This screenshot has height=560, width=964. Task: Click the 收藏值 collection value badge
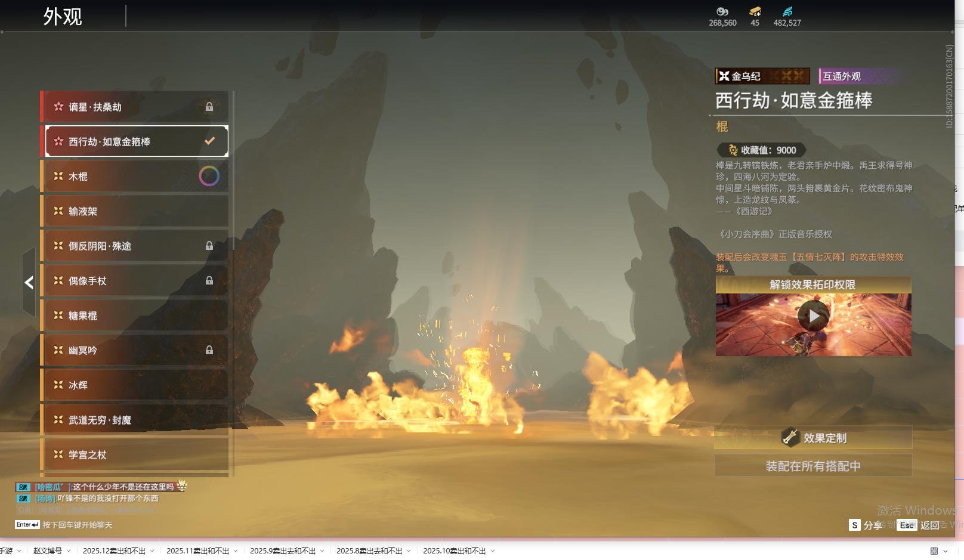(761, 150)
